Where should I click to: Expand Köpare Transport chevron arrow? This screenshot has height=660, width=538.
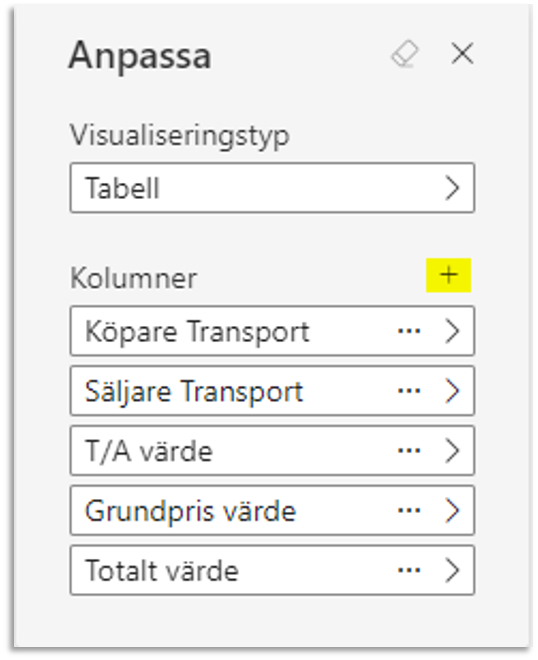(x=452, y=331)
